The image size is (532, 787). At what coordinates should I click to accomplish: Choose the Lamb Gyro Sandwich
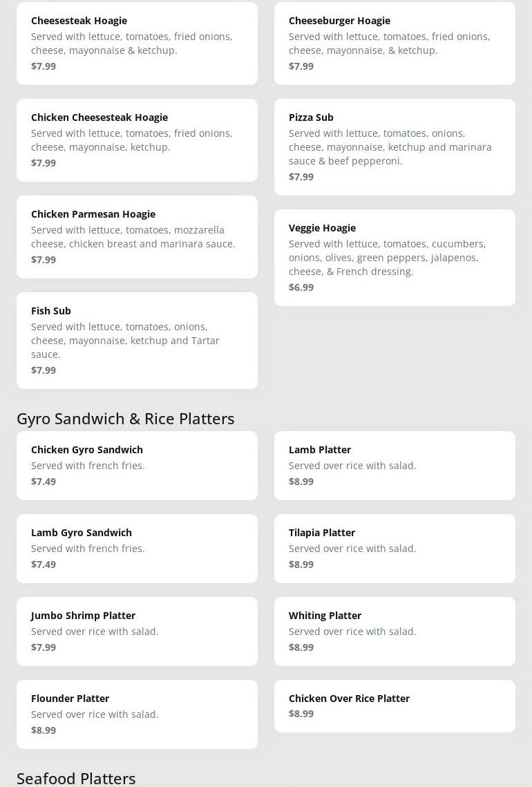(x=137, y=548)
